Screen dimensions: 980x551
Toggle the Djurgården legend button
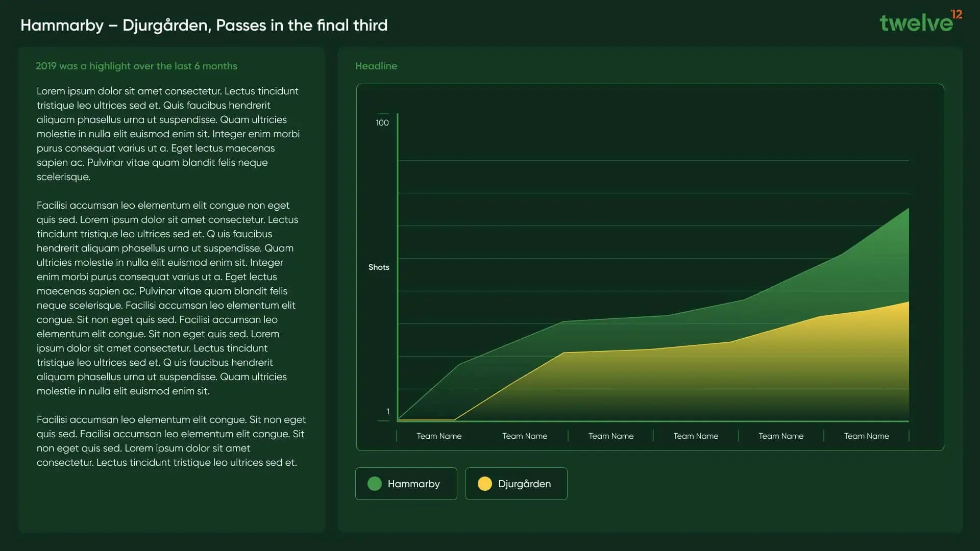coord(516,484)
